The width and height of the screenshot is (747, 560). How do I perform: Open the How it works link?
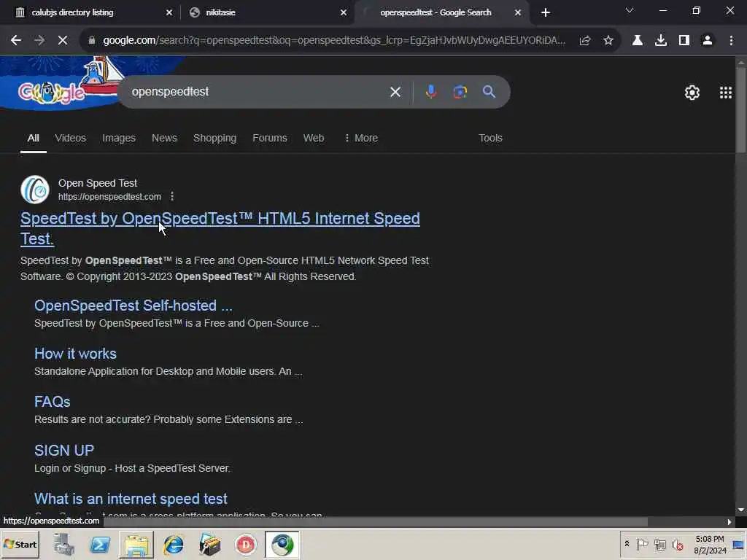[x=75, y=354]
